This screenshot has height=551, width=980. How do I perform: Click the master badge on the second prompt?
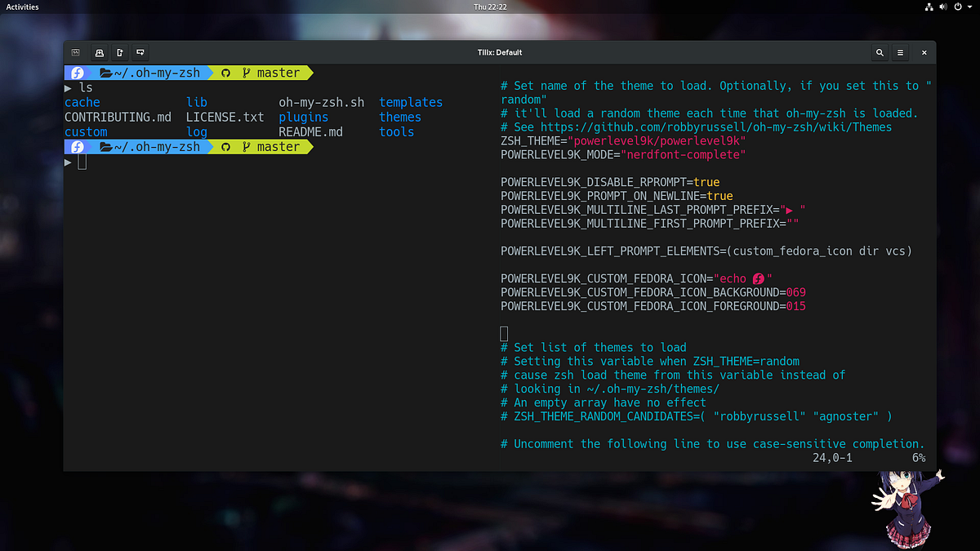(x=278, y=146)
